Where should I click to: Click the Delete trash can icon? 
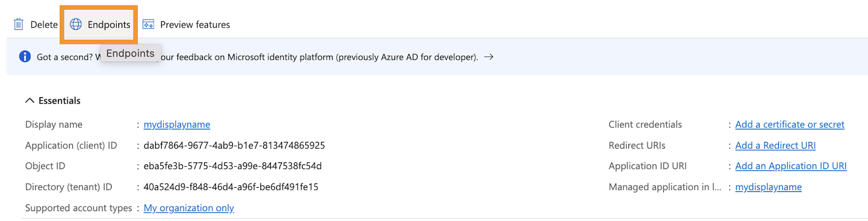point(18,24)
